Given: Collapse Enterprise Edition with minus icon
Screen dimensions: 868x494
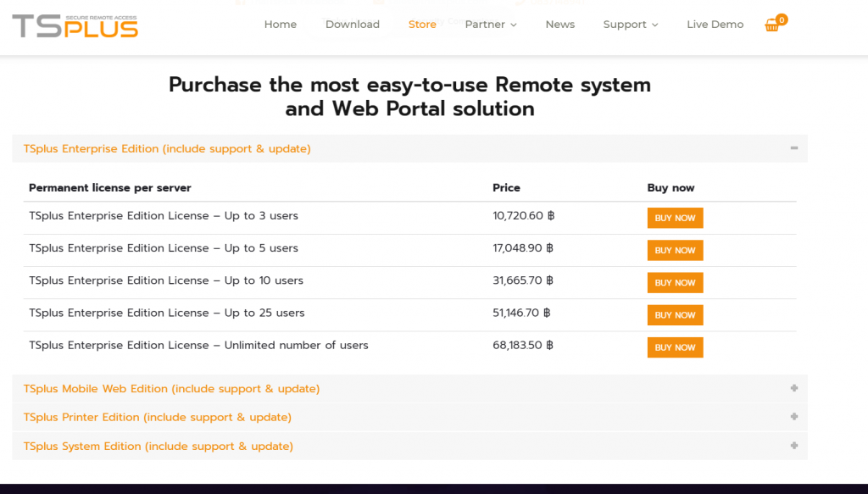Looking at the screenshot, I should pos(794,148).
